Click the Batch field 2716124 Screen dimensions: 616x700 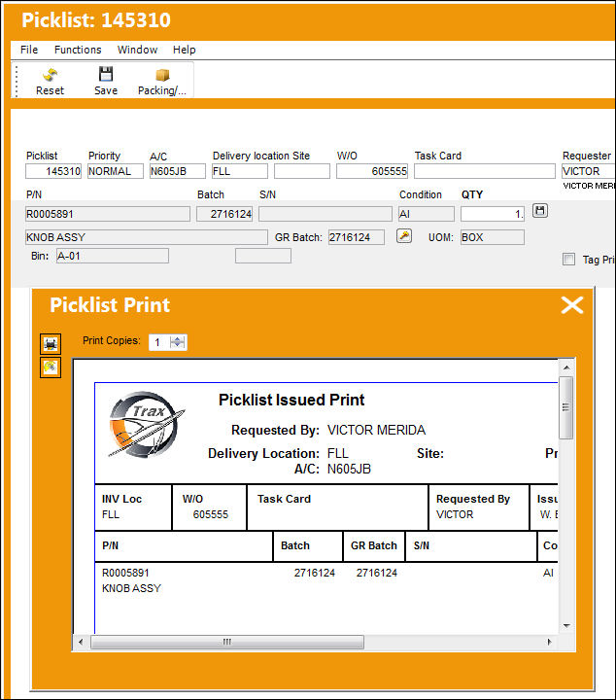point(224,214)
